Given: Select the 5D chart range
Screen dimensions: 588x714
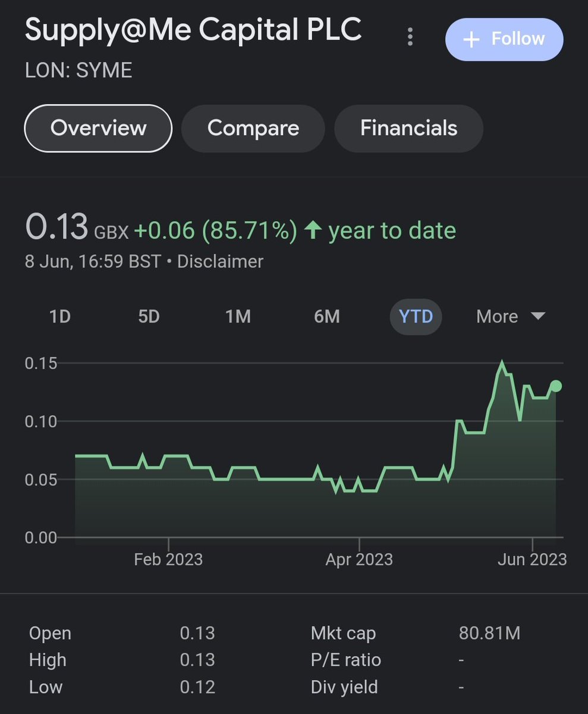Looking at the screenshot, I should pos(149,317).
